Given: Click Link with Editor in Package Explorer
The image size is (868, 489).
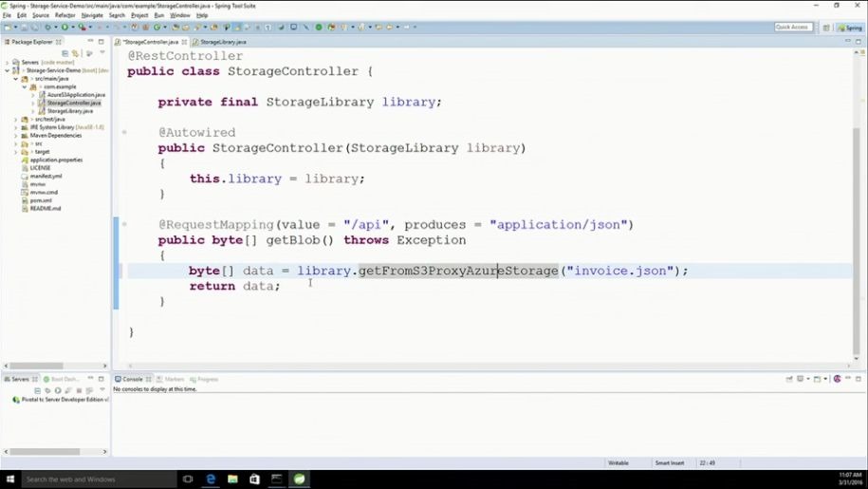Looking at the screenshot, I should (x=76, y=53).
